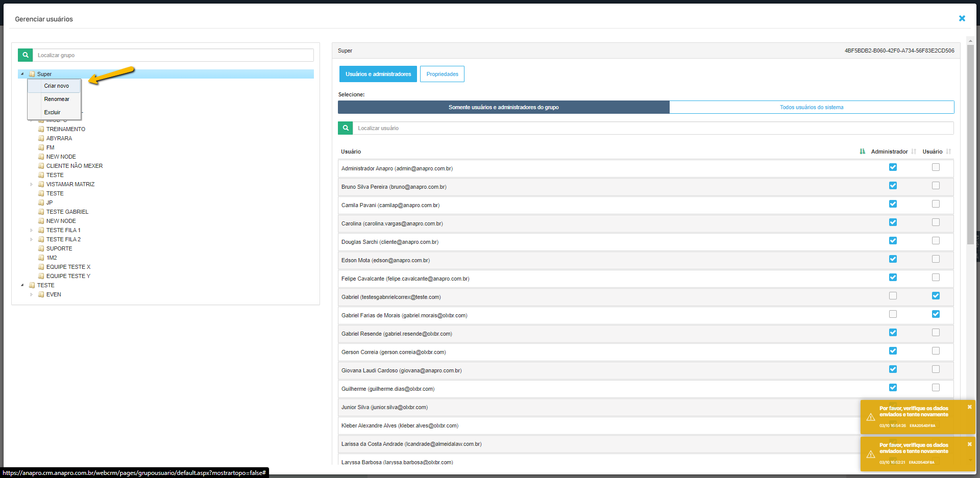The image size is (980, 478).
Task: Expand the EVEN tree node
Action: coord(31,294)
